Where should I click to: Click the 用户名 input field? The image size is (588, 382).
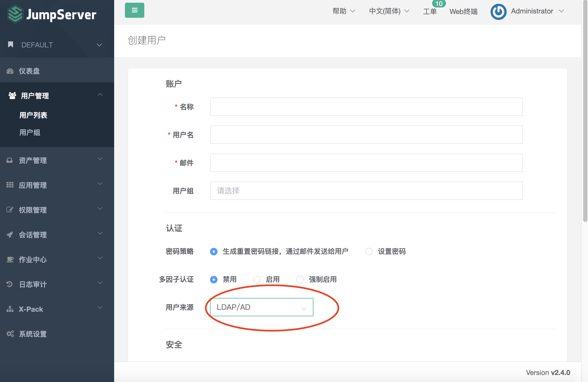click(x=366, y=135)
